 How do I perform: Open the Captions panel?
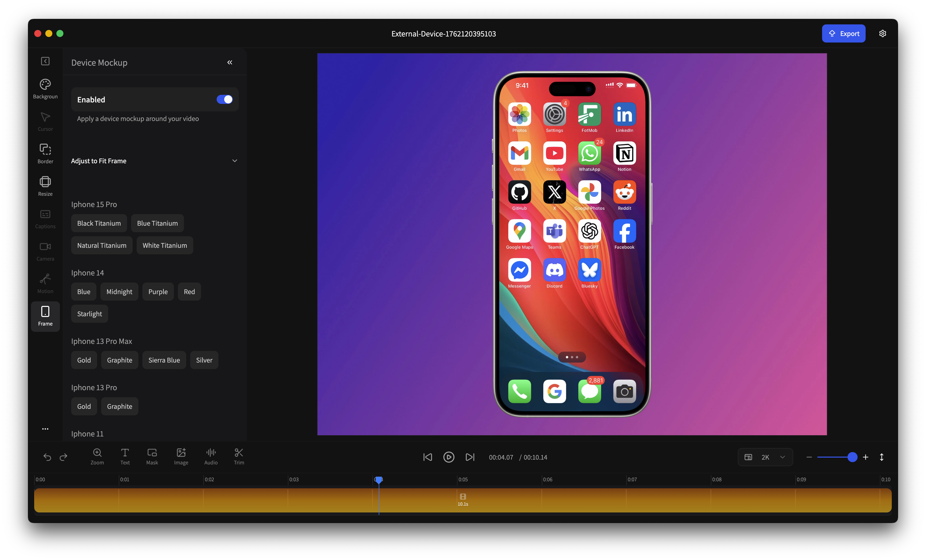[x=45, y=218]
